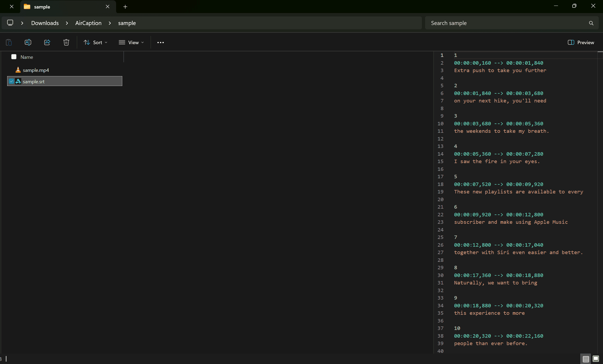Add a new tab with plus button
603x364 pixels.
tap(125, 7)
